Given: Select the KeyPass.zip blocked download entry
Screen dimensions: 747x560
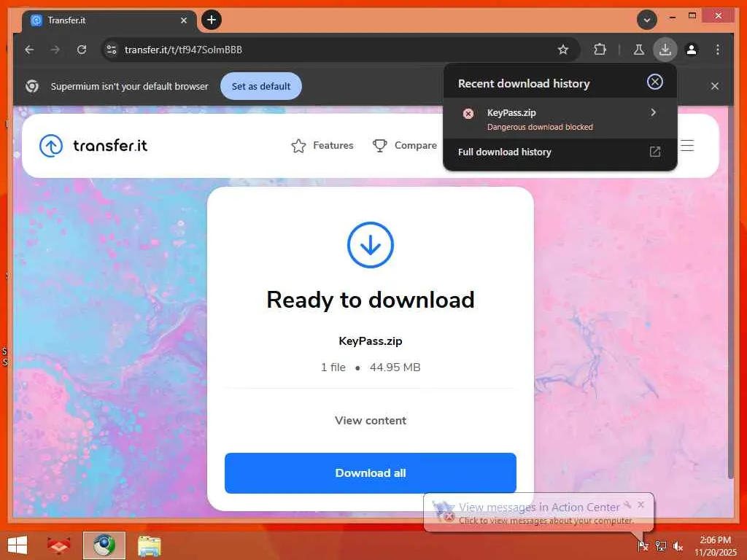Looking at the screenshot, I should pos(560,119).
